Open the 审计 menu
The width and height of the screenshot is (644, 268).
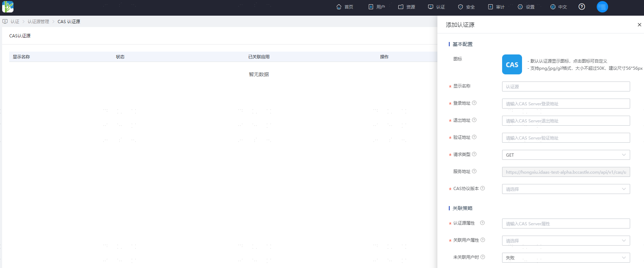tap(496, 7)
